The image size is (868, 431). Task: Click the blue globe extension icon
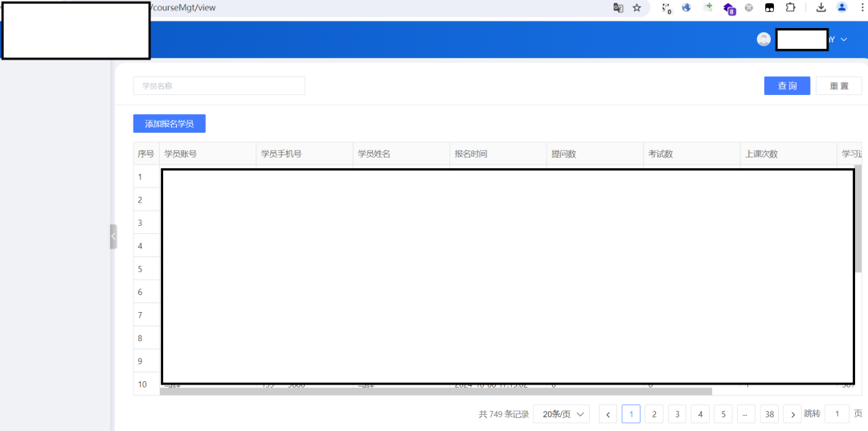point(687,7)
